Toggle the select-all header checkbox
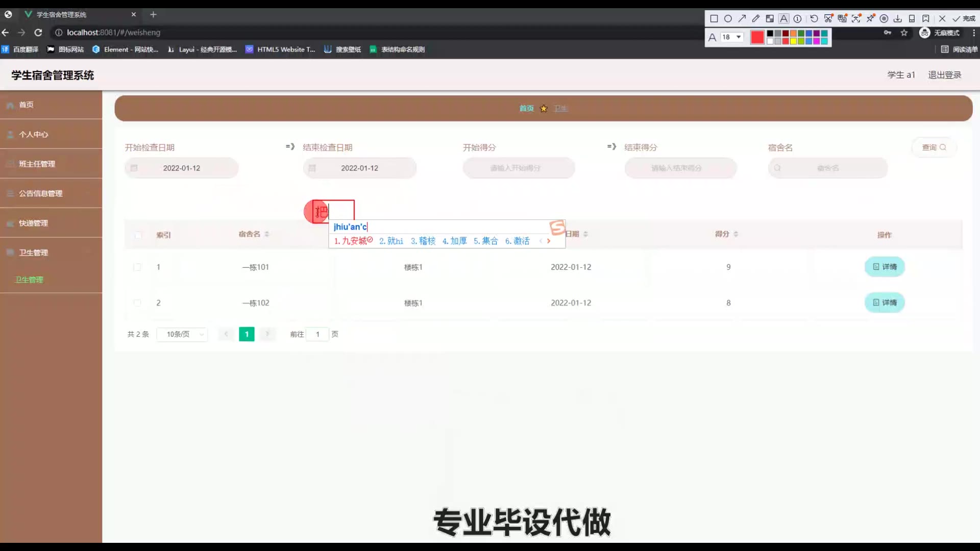Viewport: 980px width, 551px height. (138, 235)
